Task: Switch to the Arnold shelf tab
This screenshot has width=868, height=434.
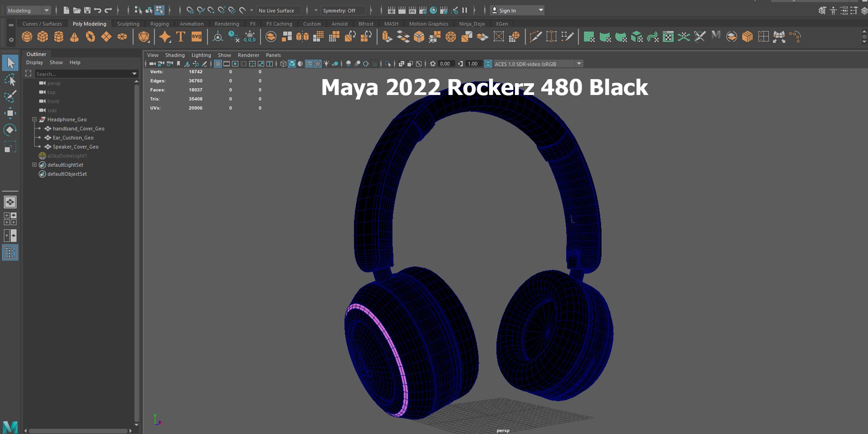Action: [x=340, y=24]
